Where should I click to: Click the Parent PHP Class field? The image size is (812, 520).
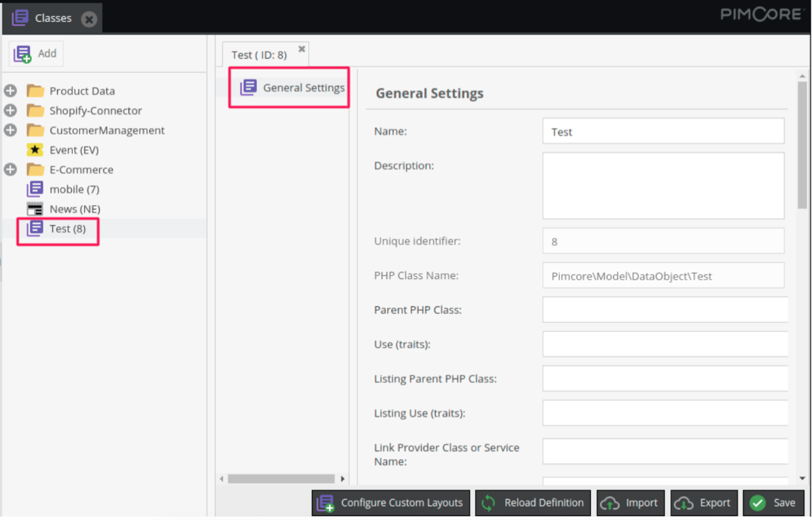point(666,310)
